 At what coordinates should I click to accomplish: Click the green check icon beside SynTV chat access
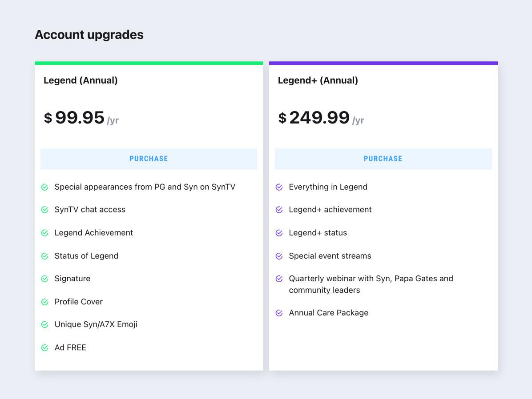pyautogui.click(x=45, y=210)
